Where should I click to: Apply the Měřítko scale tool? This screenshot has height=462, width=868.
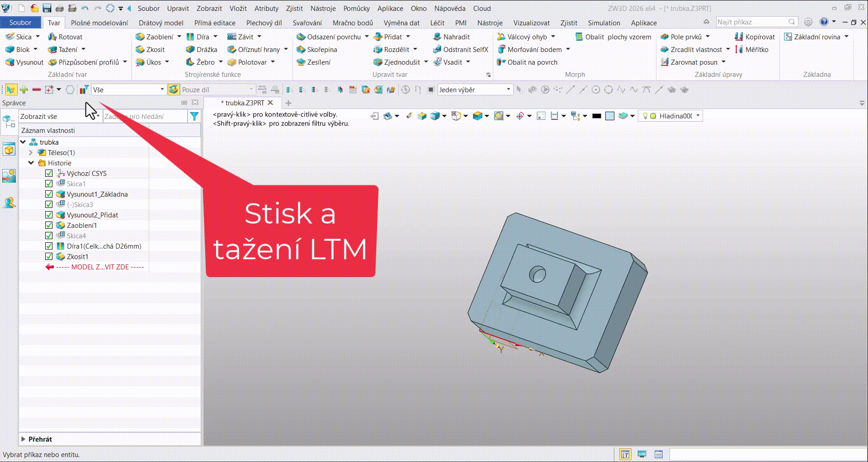pos(752,49)
